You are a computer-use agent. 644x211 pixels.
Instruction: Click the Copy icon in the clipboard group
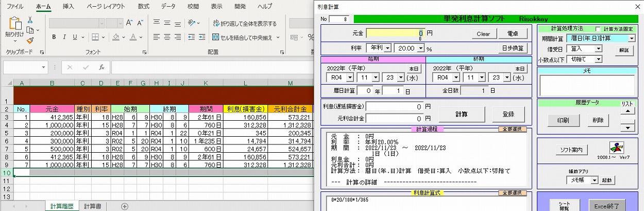[x=30, y=29]
